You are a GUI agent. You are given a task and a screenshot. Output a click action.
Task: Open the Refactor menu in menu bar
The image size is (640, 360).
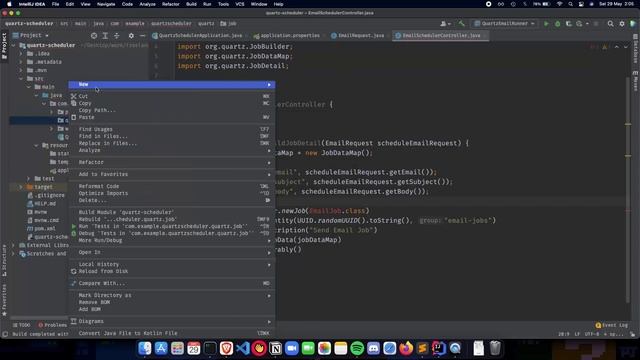click(x=171, y=4)
